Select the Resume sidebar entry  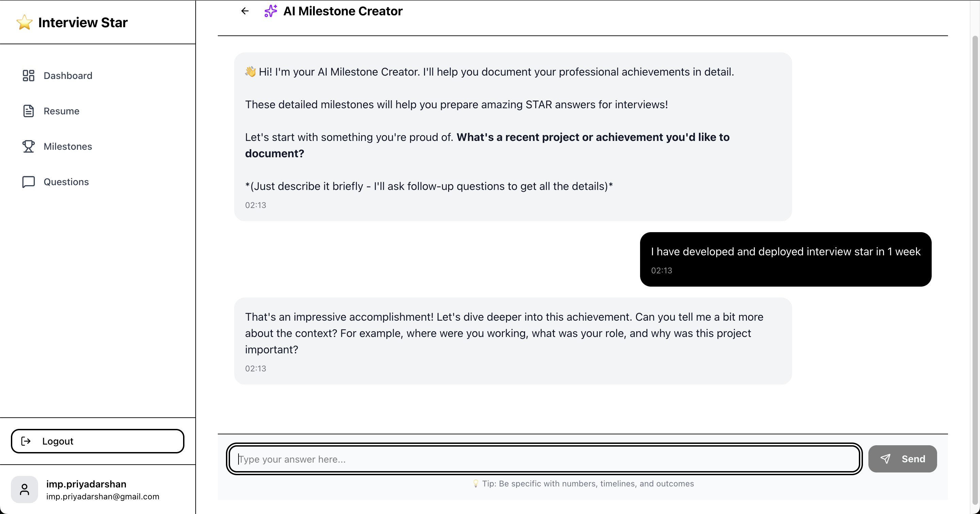(x=61, y=111)
